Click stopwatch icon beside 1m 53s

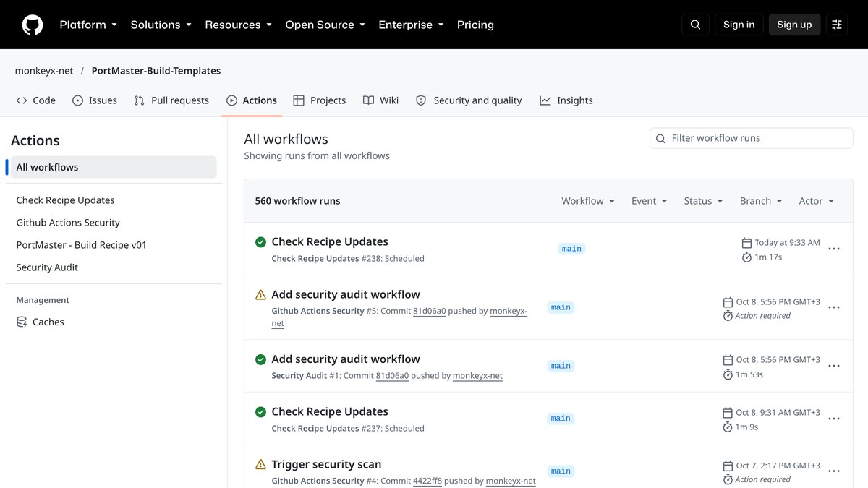[728, 374]
